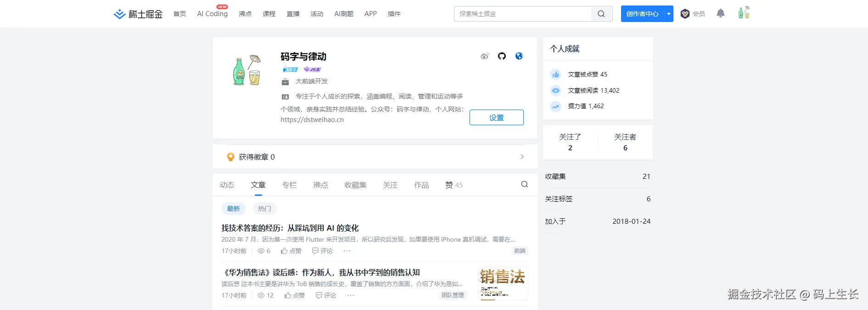The image size is (868, 310).
Task: Expand the 获得徽章 row chevron
Action: 522,157
